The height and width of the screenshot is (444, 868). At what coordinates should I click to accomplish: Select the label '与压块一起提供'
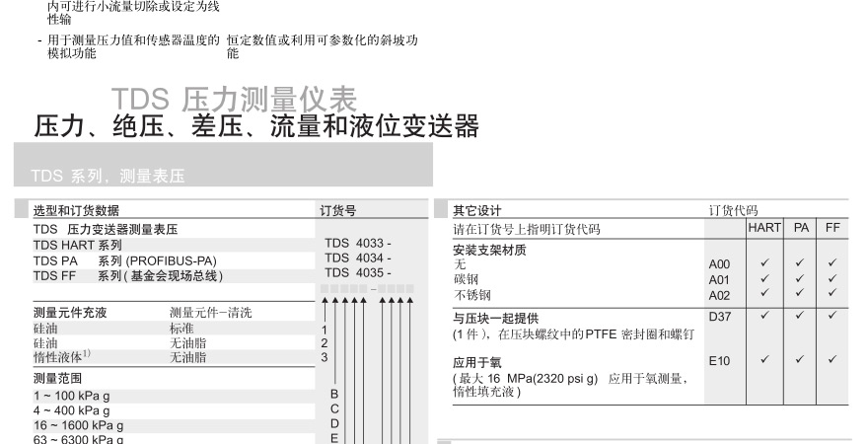495,319
